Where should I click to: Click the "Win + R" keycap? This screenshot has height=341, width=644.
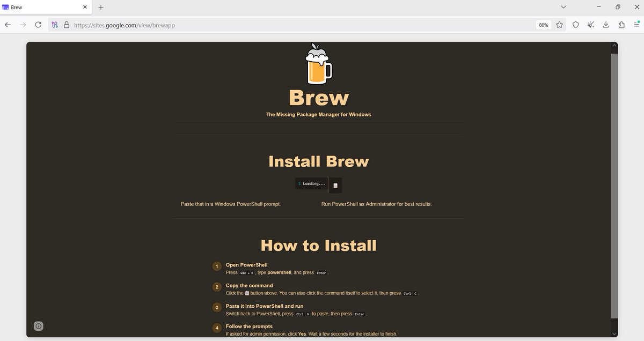(x=247, y=273)
